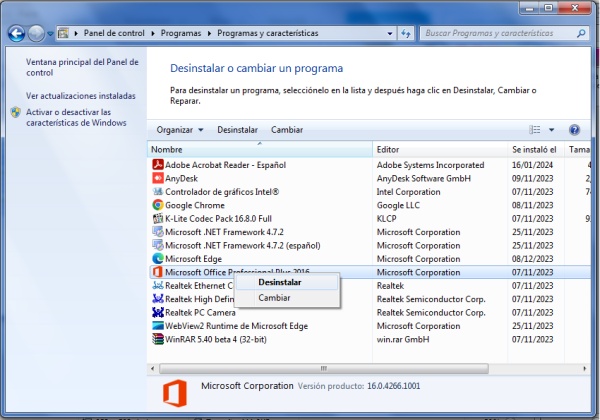Select Microsoft .NET Framework 4.7.2 icon
Screen dimensions: 600x420
(158, 232)
